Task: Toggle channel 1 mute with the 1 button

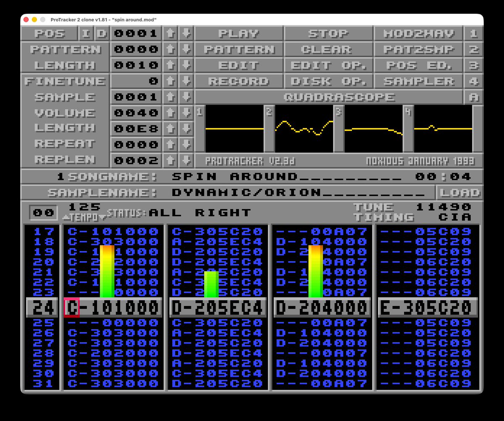Action: 474,34
